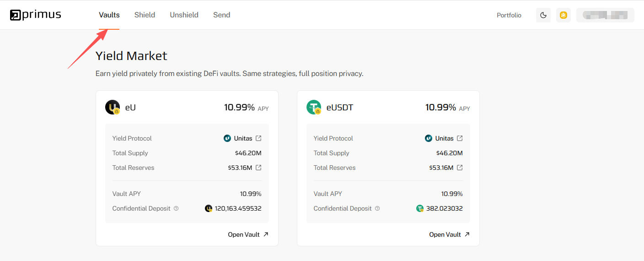Viewport: 644px width, 261px height.
Task: Switch to the Send tab
Action: [221, 15]
